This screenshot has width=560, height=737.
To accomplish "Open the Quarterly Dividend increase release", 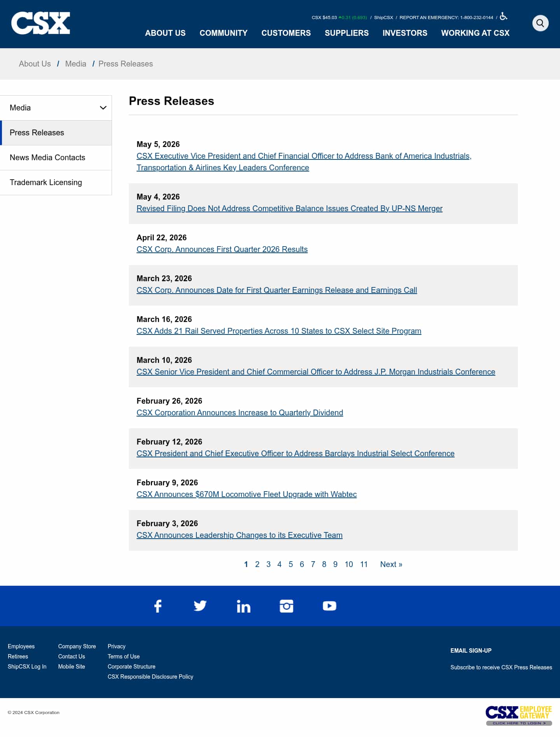I will coord(240,413).
